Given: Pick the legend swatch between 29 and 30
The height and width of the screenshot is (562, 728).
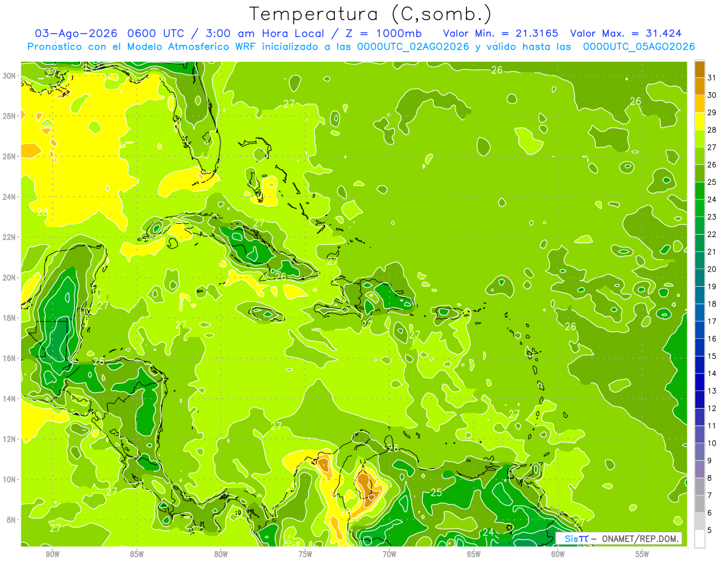Looking at the screenshot, I should 699,104.
